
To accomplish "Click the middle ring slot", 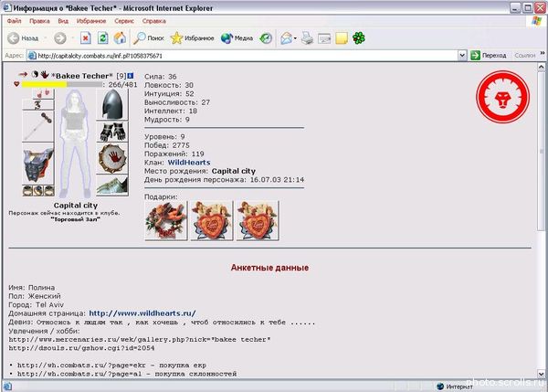I will click(38, 191).
